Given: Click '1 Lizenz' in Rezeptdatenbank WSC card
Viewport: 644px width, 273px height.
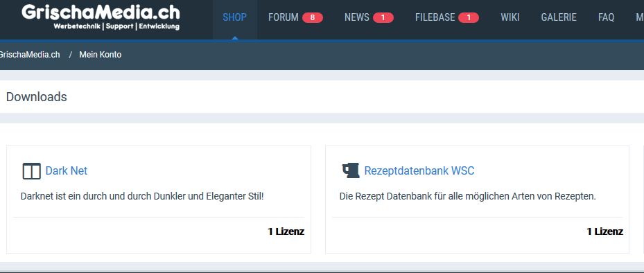Looking at the screenshot, I should (605, 231).
